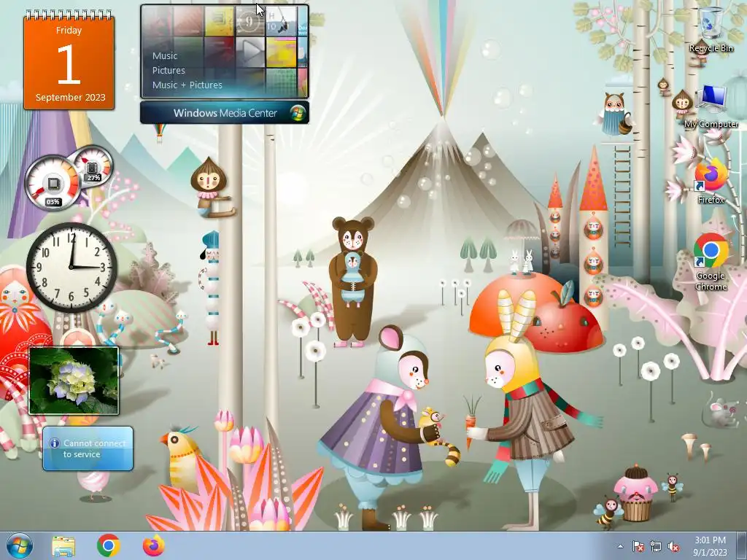Click the network tray icon

[x=656, y=547]
